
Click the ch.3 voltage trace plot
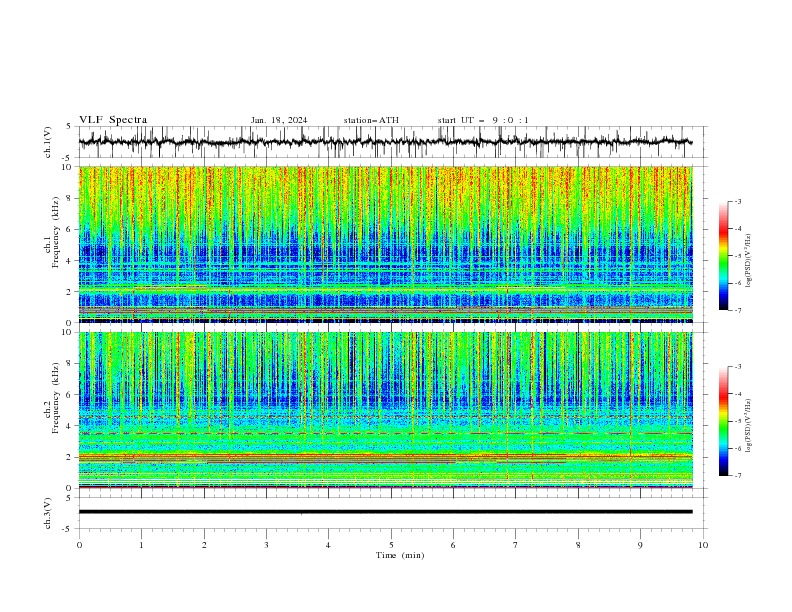coord(393,513)
